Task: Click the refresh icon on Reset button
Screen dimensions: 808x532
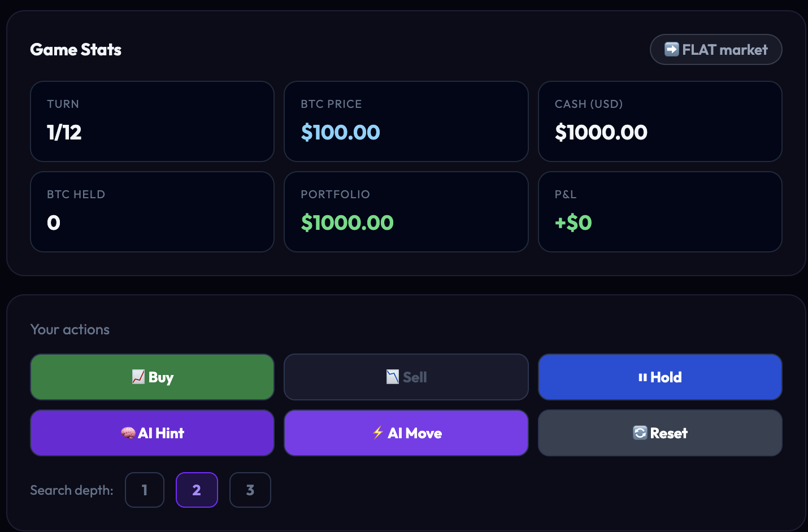Action: pos(640,433)
